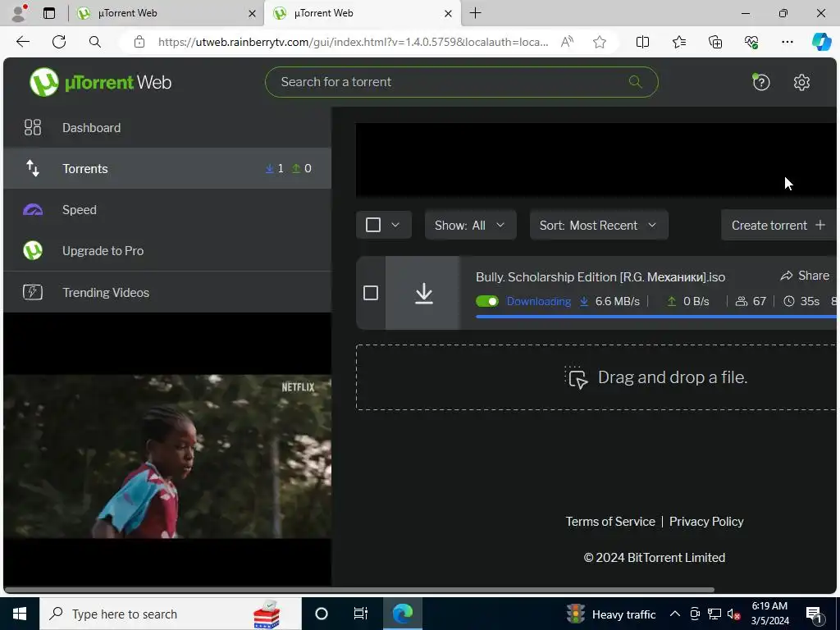
Task: Click the Trending Videos lightning icon
Action: 33,292
